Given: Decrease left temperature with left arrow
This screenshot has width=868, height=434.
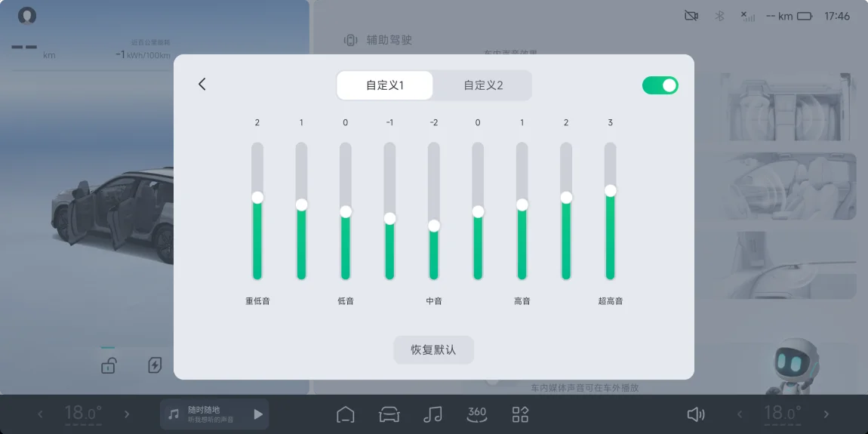Looking at the screenshot, I should coord(40,414).
